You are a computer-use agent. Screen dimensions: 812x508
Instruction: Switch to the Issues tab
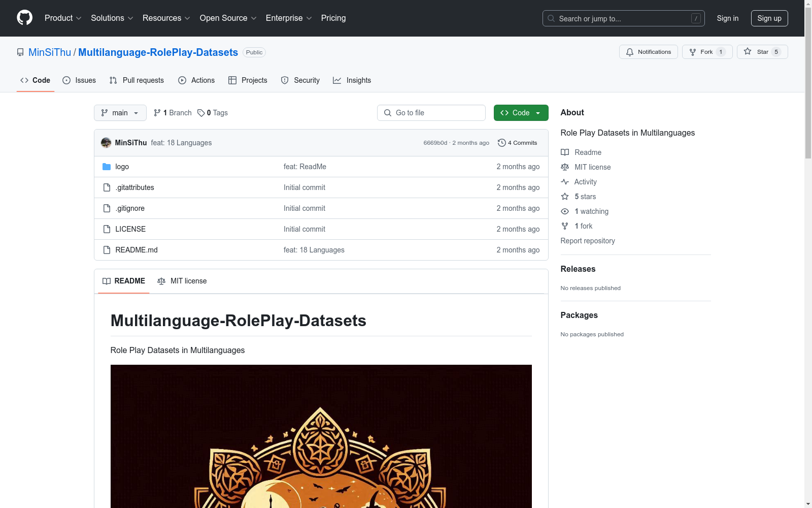pyautogui.click(x=79, y=80)
